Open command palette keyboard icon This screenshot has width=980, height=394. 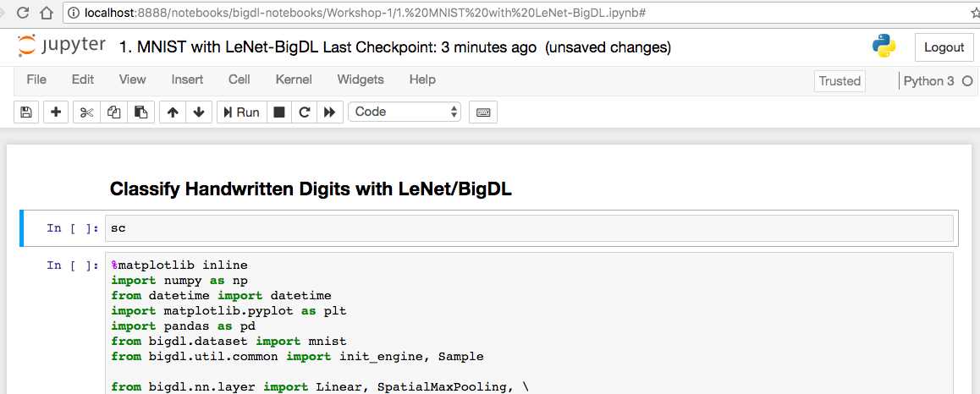click(x=483, y=112)
